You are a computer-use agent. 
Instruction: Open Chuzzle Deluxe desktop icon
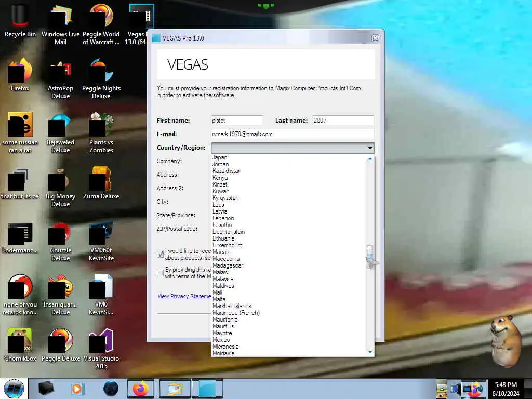click(60, 241)
